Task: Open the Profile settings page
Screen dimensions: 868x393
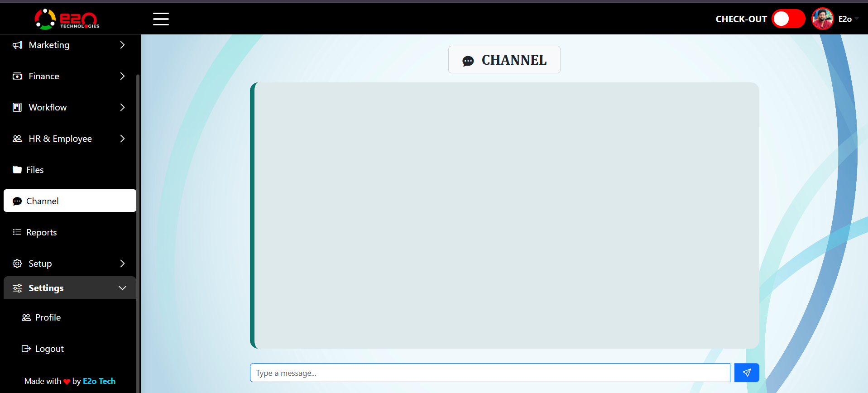Action: pos(48,317)
